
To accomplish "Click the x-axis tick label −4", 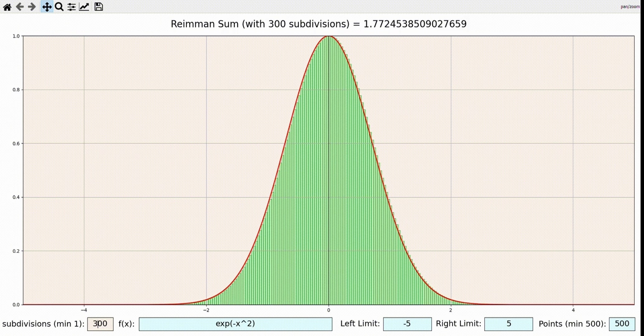I will (x=84, y=310).
